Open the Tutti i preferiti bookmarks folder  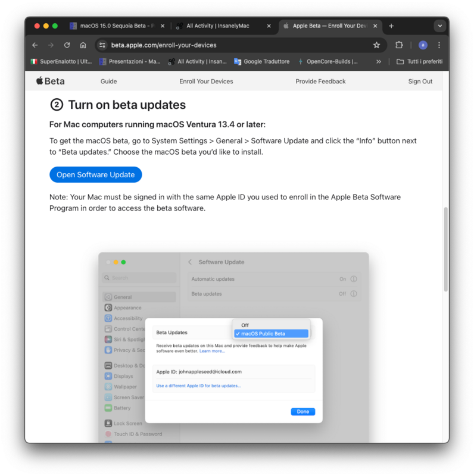coord(420,62)
